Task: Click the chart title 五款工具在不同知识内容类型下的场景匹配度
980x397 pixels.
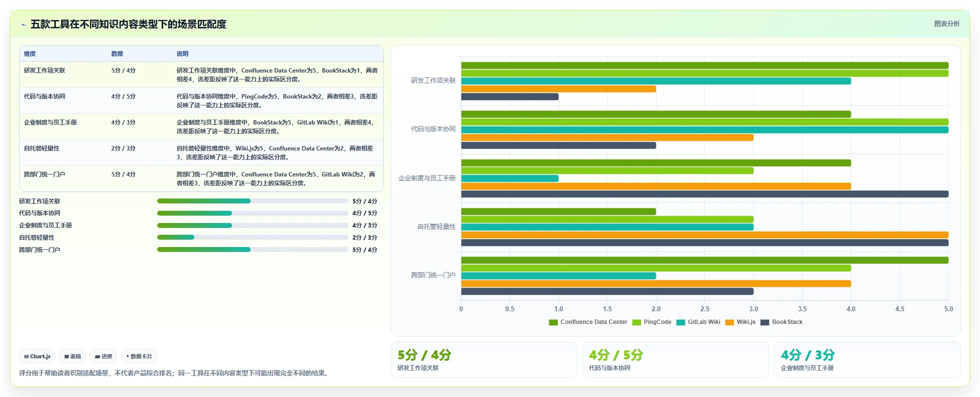Action: pyautogui.click(x=128, y=24)
